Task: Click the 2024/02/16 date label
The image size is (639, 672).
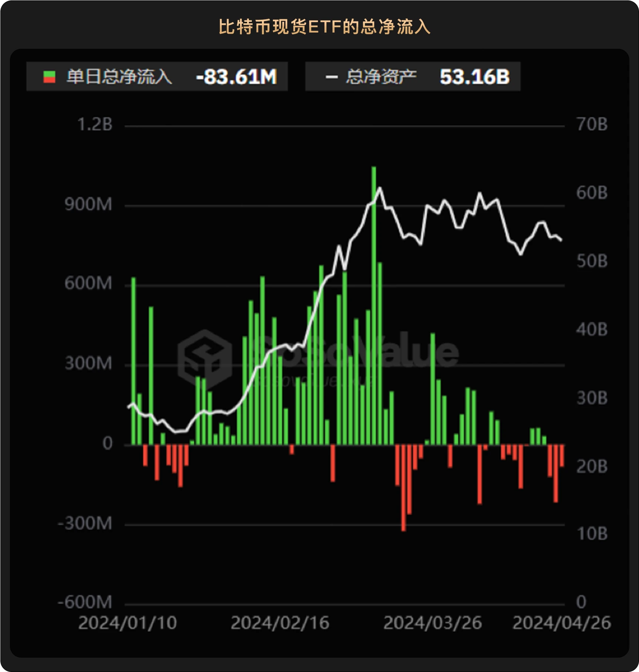Action: point(280,623)
